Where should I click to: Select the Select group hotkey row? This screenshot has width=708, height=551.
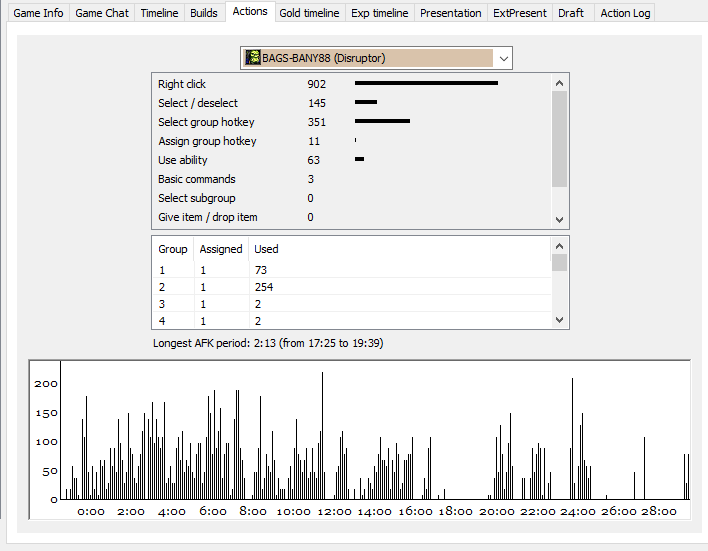point(352,122)
